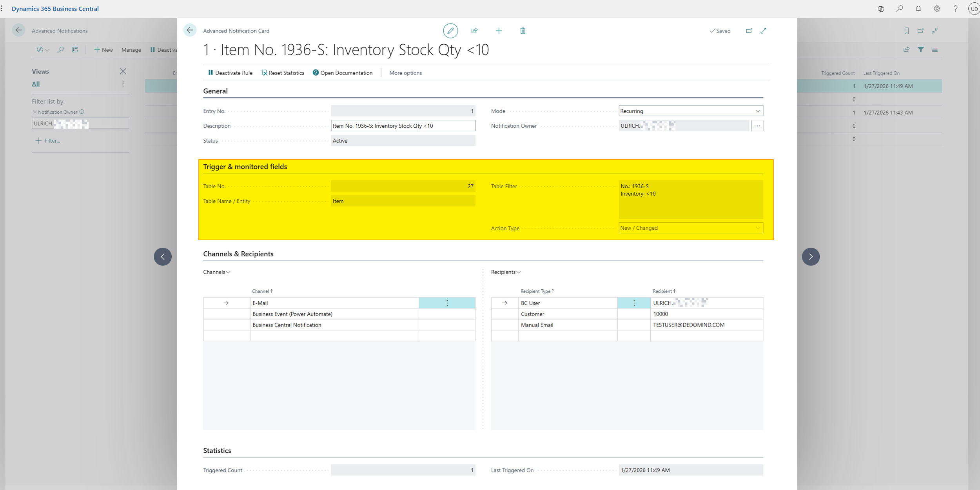Open the settings gear icon
Image resolution: width=980 pixels, height=490 pixels.
937,9
